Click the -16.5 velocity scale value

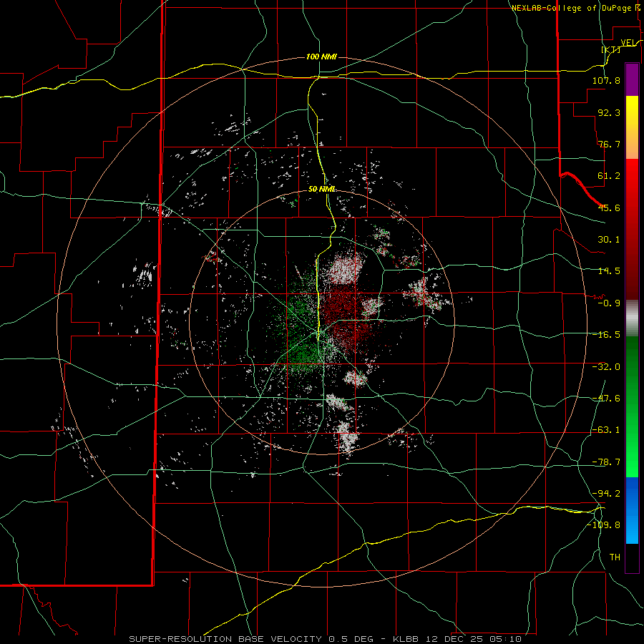(606, 335)
